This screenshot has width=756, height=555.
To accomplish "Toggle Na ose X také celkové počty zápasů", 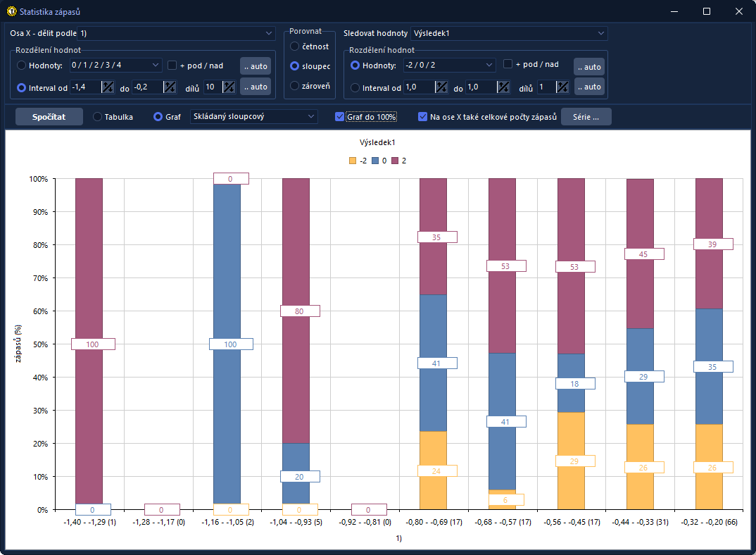I will (x=423, y=117).
